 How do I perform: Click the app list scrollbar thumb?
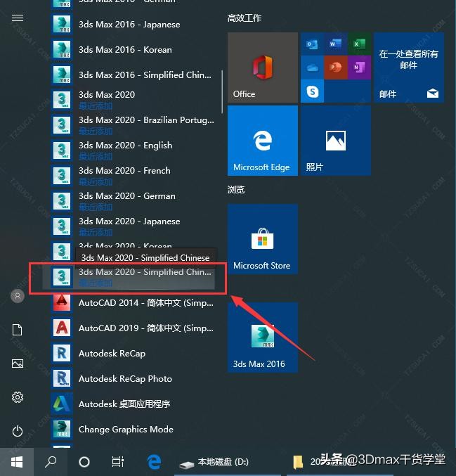[222, 91]
